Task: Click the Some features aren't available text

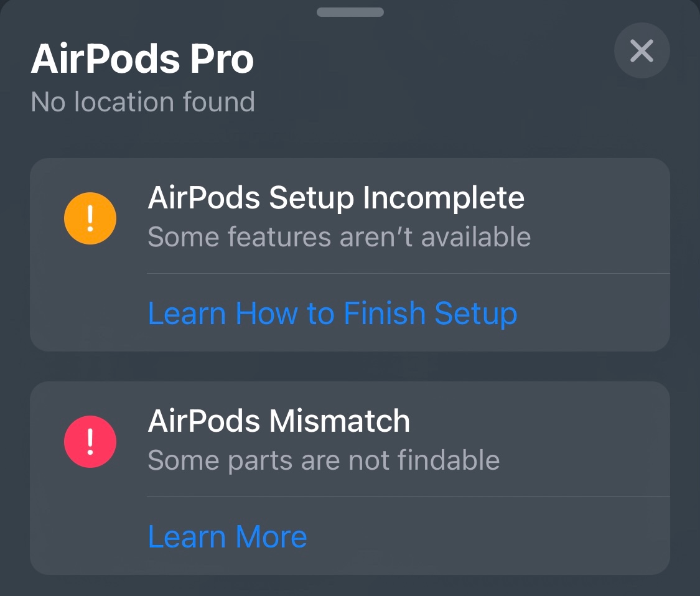Action: [x=339, y=237]
